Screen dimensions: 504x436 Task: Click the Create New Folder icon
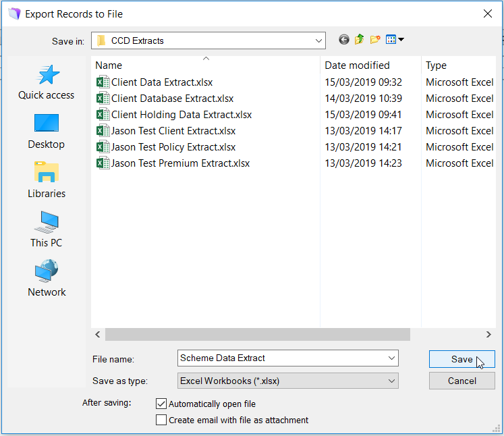pos(374,40)
